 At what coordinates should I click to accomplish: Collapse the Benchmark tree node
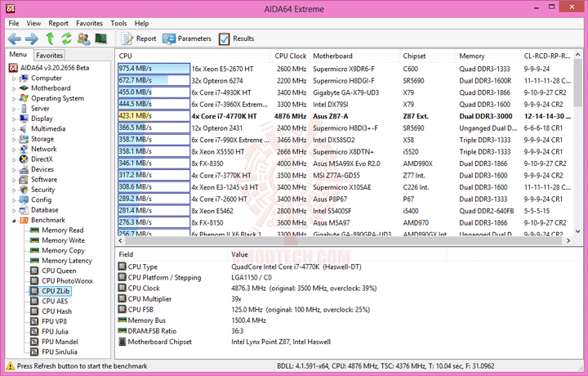pos(14,221)
